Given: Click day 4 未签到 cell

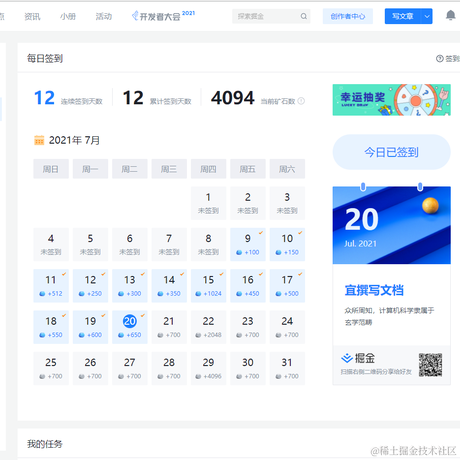Looking at the screenshot, I should [x=51, y=244].
